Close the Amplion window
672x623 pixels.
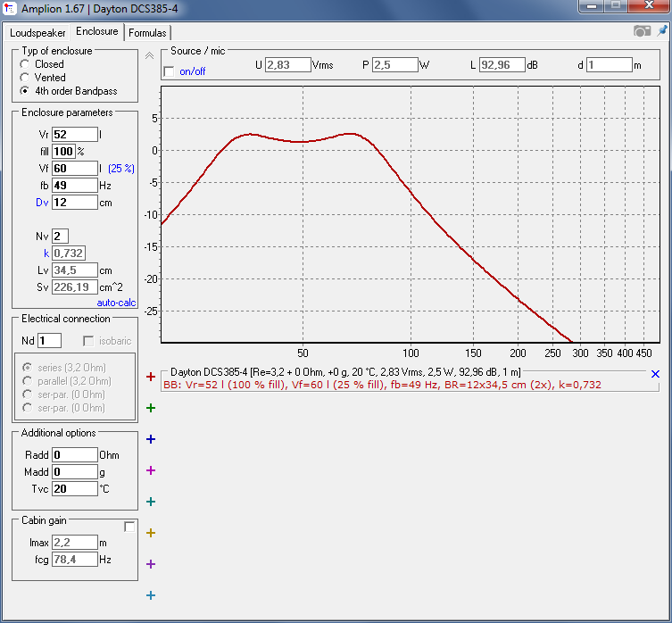pos(649,6)
